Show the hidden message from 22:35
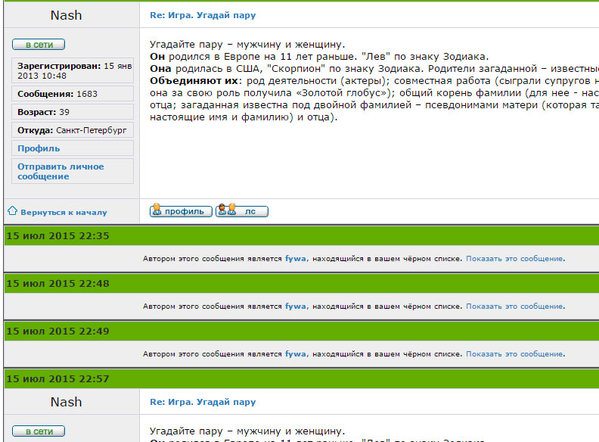Screen dimensions: 599x442 [515, 259]
